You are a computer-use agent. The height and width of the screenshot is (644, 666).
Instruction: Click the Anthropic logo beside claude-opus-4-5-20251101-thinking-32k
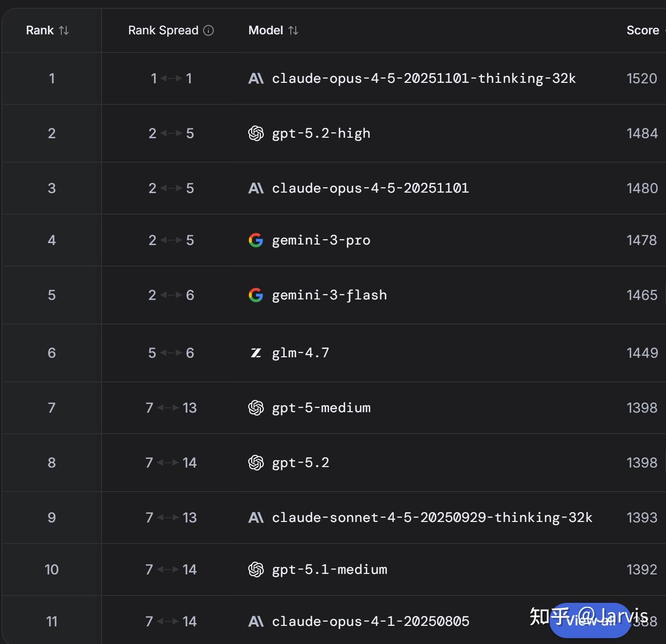tap(256, 78)
